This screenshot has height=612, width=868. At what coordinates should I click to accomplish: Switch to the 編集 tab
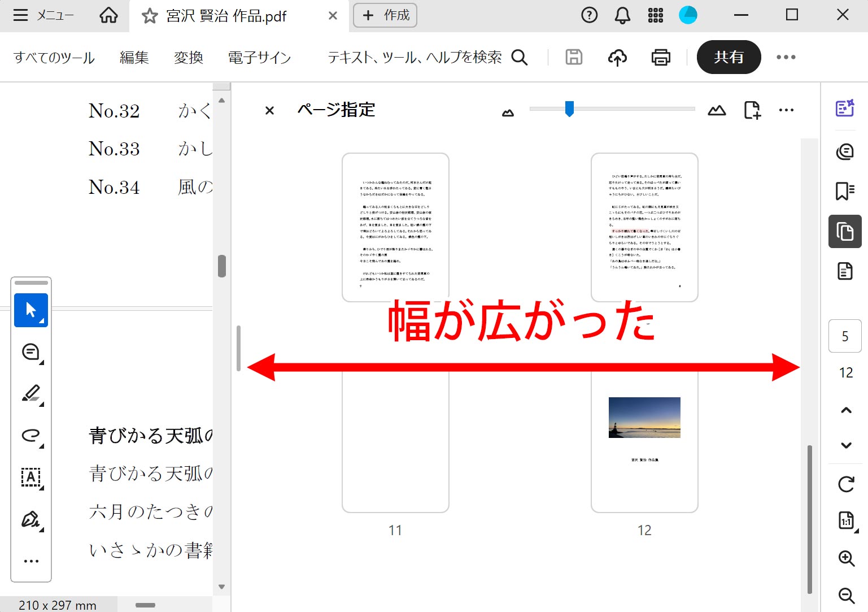(x=134, y=57)
